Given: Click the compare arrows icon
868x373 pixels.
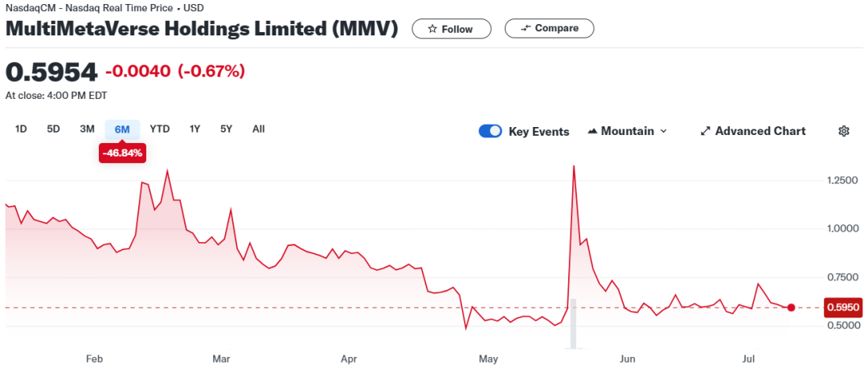Looking at the screenshot, I should tap(526, 28).
